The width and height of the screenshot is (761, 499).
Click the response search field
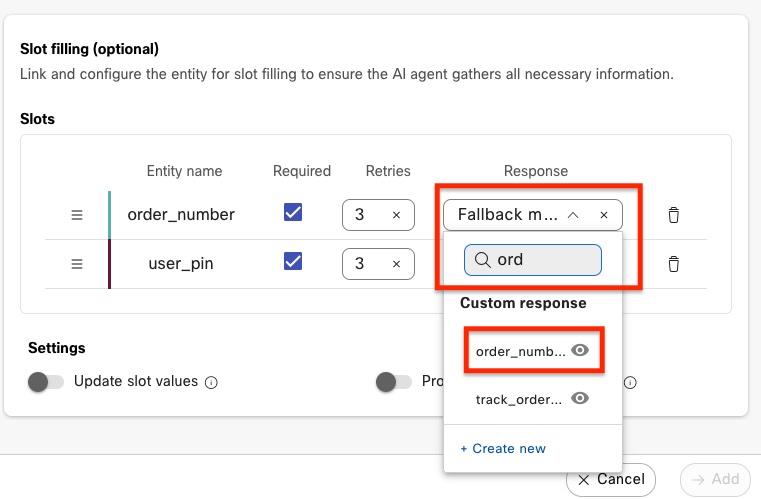tap(540, 260)
